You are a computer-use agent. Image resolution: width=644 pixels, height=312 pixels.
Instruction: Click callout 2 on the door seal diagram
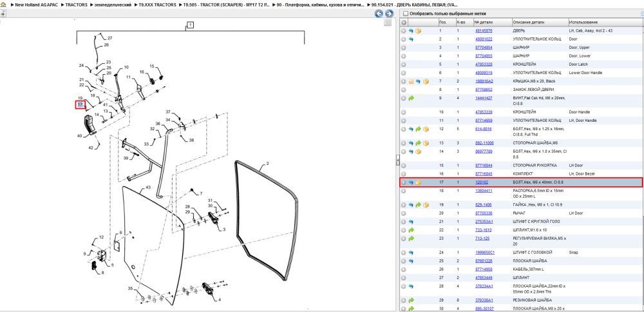pos(267,164)
